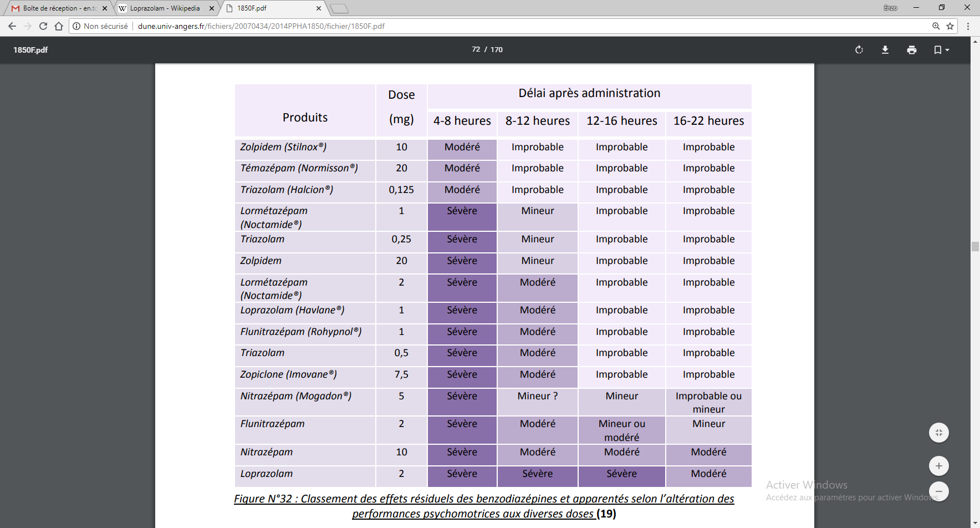Image resolution: width=980 pixels, height=528 pixels.
Task: Click the fit to page button
Action: click(938, 433)
